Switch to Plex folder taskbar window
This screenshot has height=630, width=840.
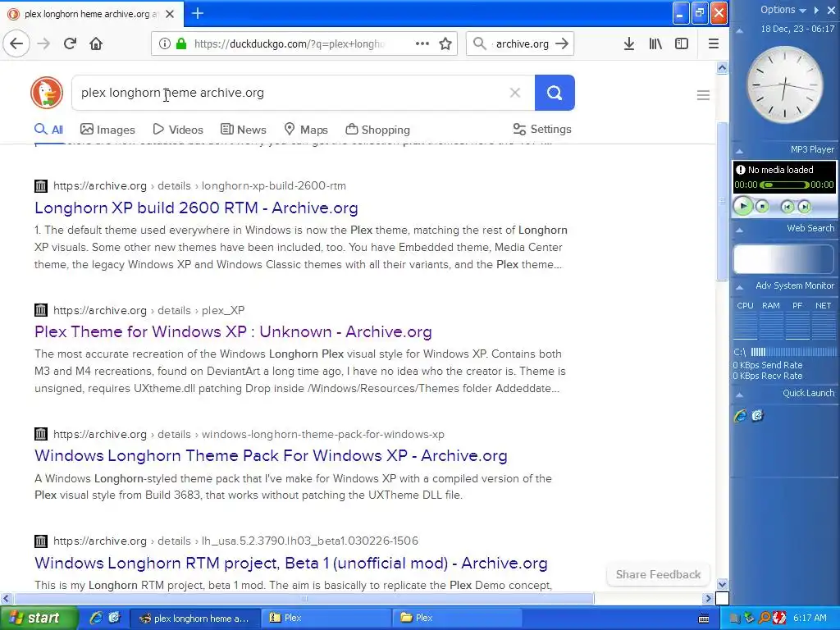click(457, 618)
